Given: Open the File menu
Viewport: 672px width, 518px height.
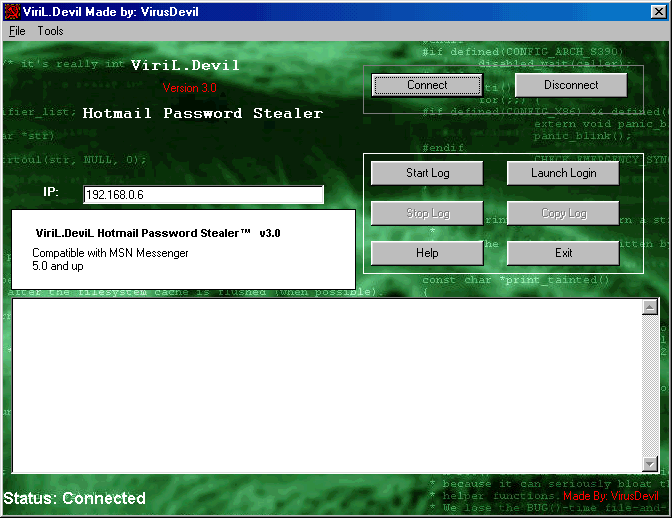Looking at the screenshot, I should [17, 31].
